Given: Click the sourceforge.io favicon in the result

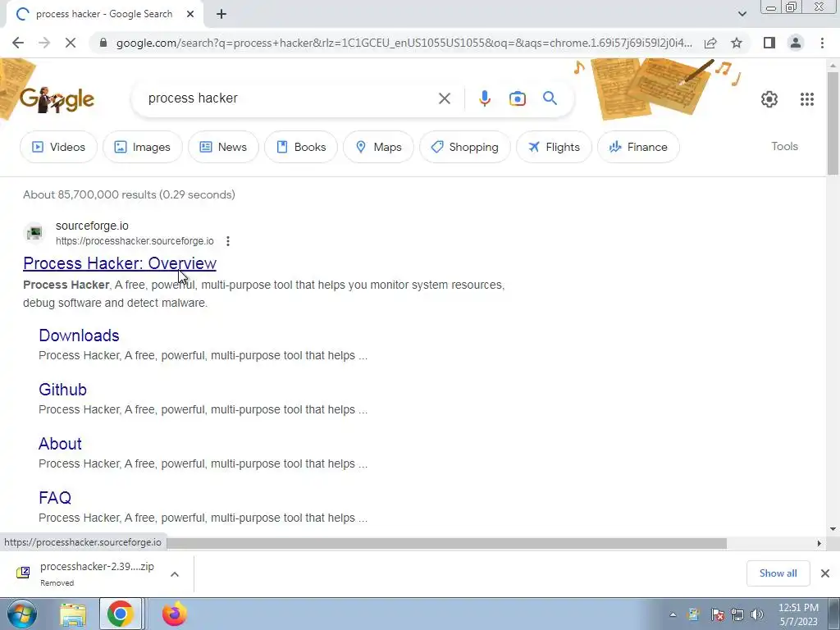Looking at the screenshot, I should (34, 233).
